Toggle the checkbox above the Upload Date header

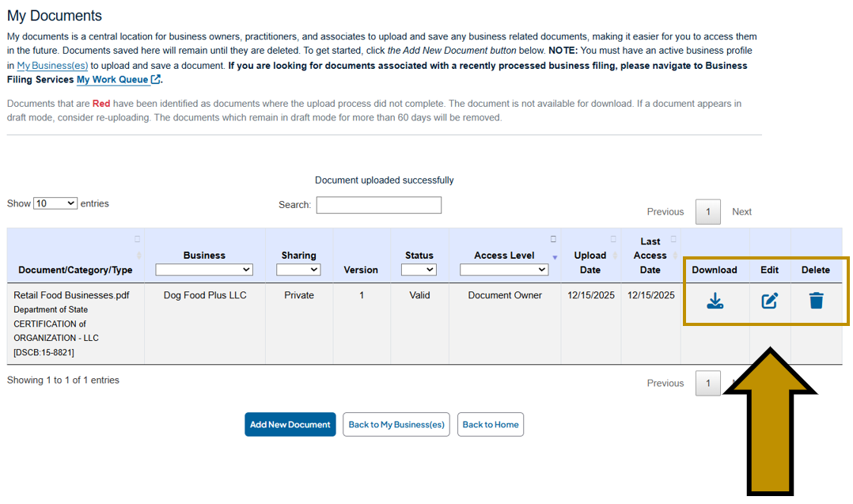[613, 238]
